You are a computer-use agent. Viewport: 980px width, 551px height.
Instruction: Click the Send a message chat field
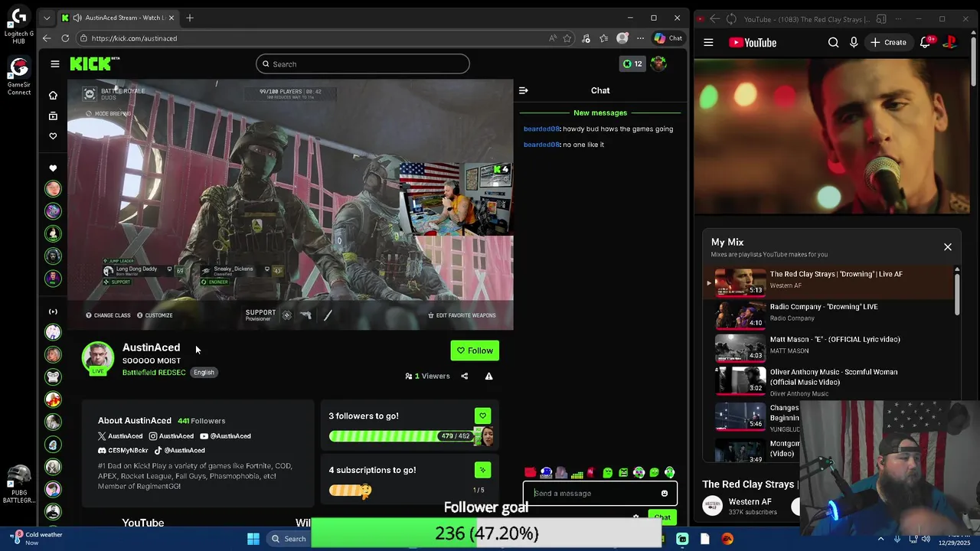(x=593, y=494)
